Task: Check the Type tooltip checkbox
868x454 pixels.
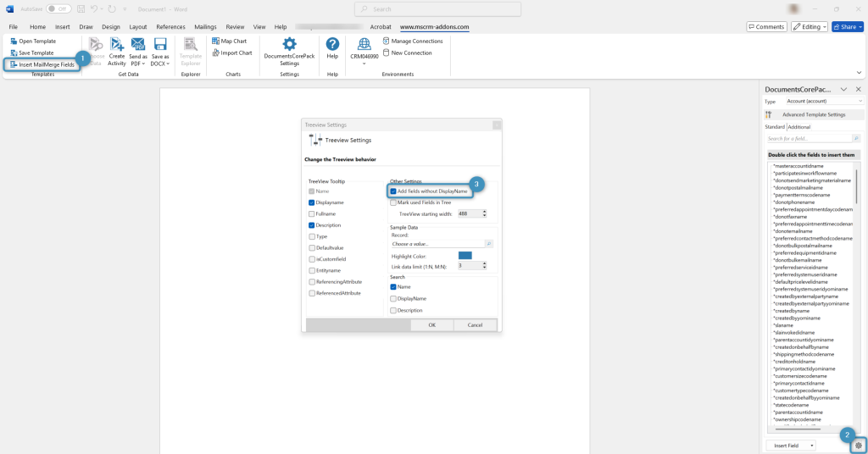Action: click(x=312, y=236)
